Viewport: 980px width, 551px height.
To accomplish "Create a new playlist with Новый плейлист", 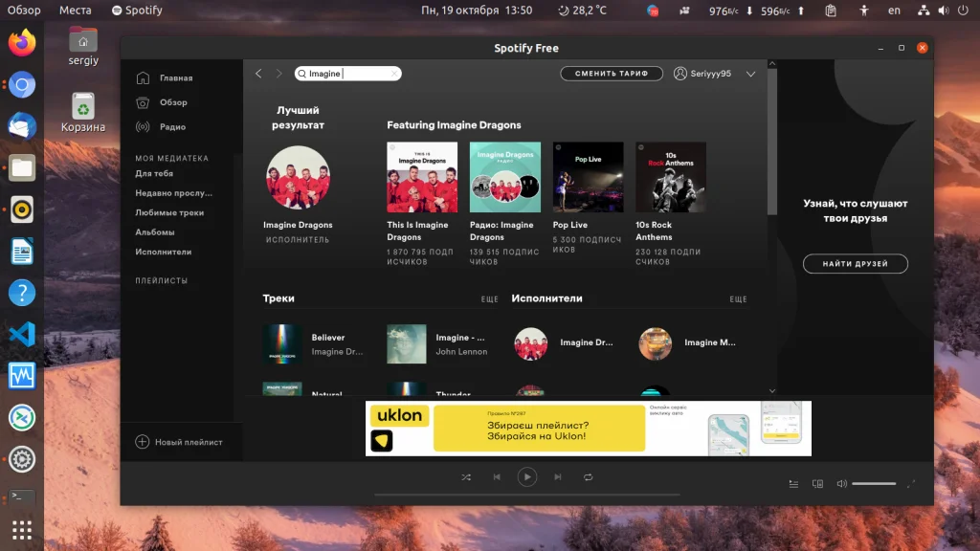I will [179, 442].
